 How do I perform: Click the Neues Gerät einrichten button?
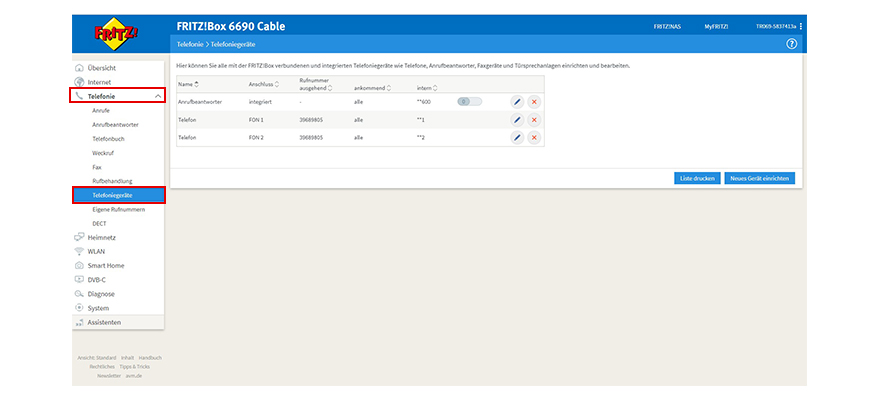pyautogui.click(x=759, y=178)
